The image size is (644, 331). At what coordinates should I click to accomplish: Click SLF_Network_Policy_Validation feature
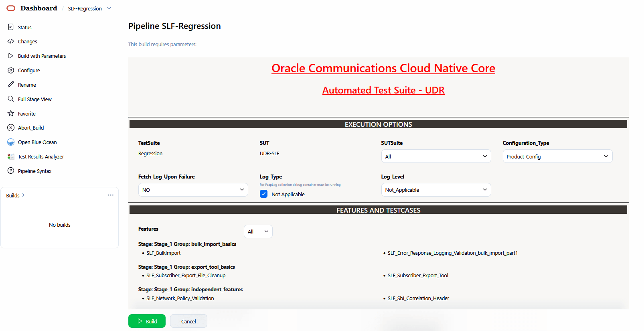pyautogui.click(x=180, y=299)
